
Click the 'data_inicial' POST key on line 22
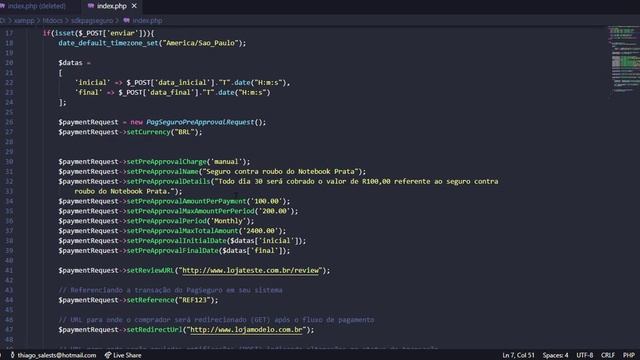tap(182, 82)
